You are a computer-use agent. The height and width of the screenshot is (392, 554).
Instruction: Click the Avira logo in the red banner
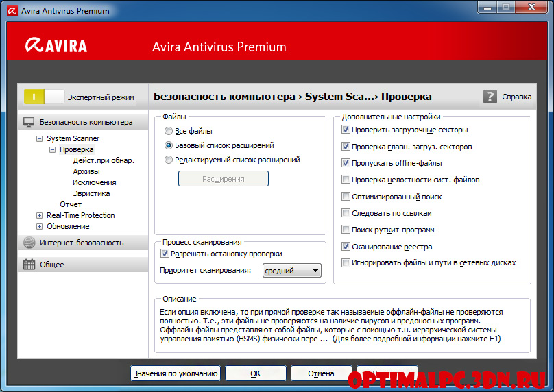point(56,45)
